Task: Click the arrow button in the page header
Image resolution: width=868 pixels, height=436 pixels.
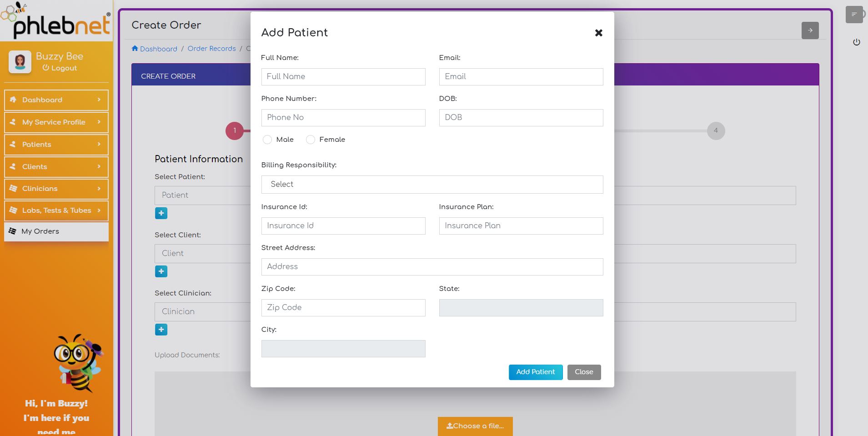Action: tap(810, 30)
